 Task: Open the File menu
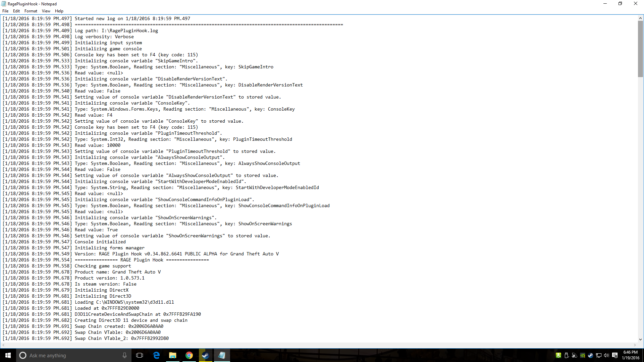pyautogui.click(x=5, y=11)
